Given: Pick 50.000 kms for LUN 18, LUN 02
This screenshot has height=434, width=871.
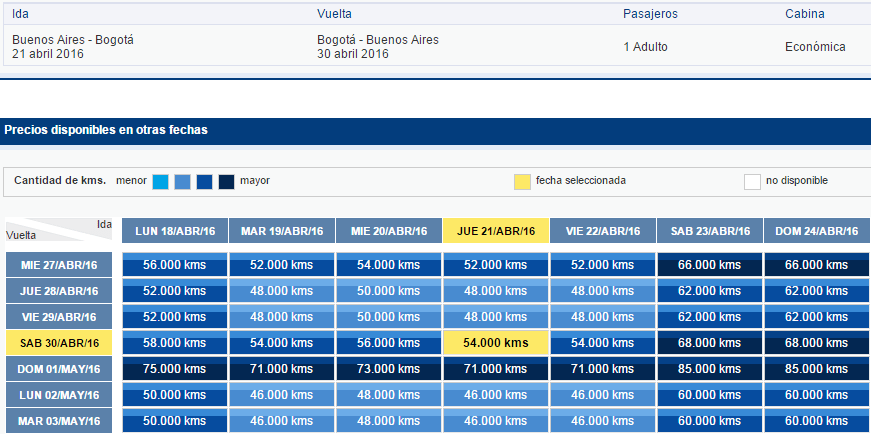Looking at the screenshot, I should (175, 395).
